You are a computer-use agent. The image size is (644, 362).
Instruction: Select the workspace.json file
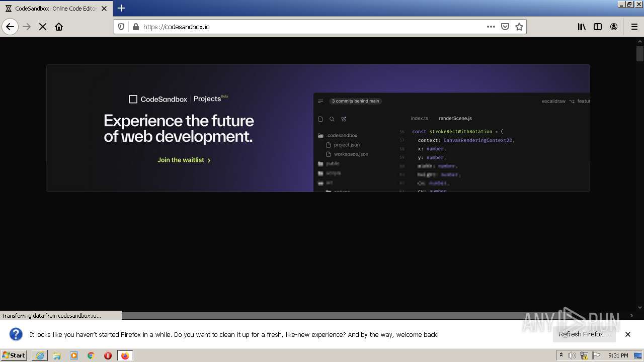tap(347, 154)
